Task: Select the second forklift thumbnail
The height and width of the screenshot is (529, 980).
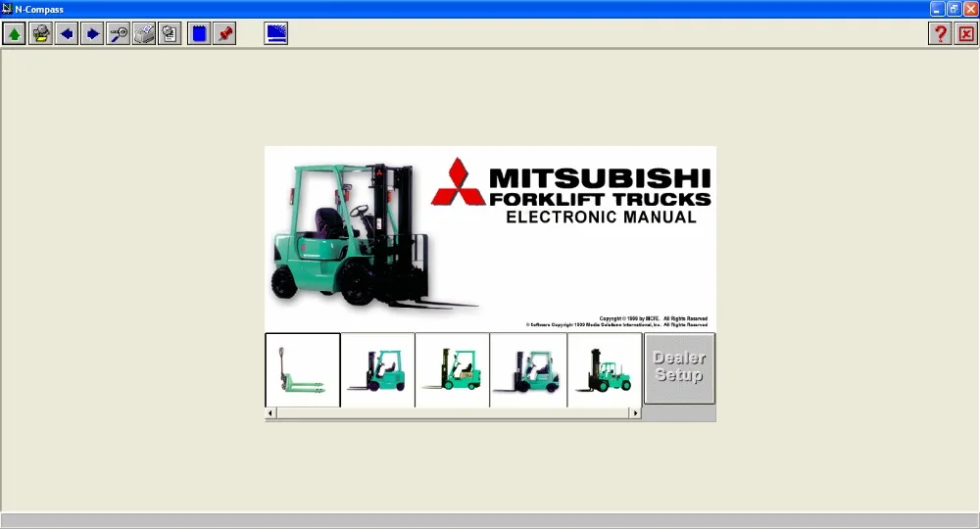Action: click(x=377, y=369)
